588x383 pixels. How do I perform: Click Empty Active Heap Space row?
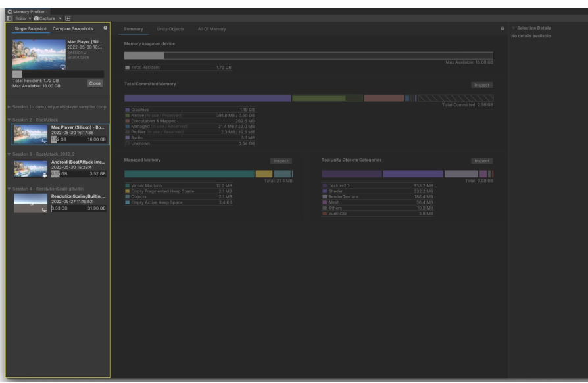[x=178, y=202]
